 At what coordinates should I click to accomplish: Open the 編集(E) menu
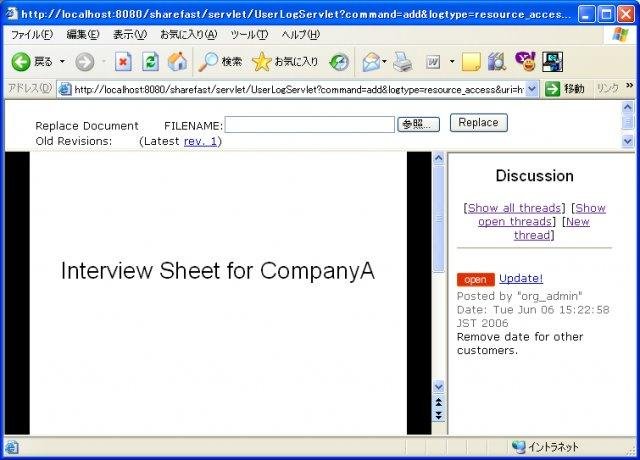(83, 35)
